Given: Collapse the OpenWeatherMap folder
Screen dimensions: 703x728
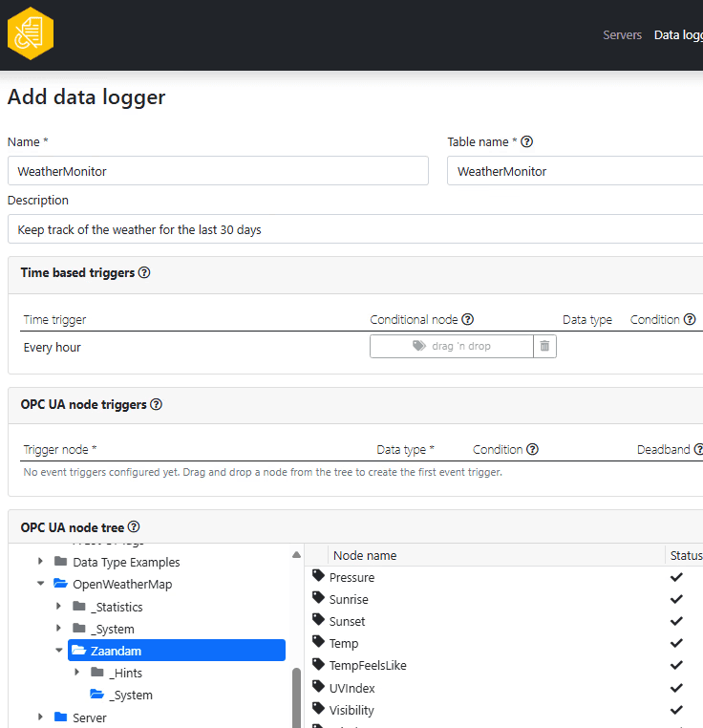Looking at the screenshot, I should tap(40, 584).
